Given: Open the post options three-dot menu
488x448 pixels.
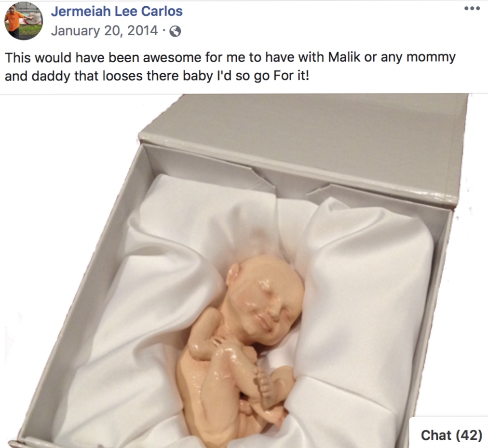Looking at the screenshot, I should pos(472,8).
